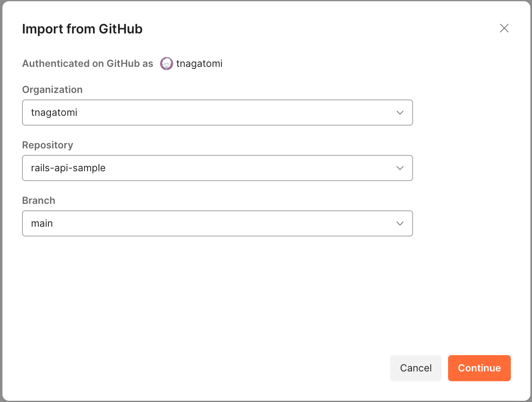Cancel the GitHub import

(x=416, y=368)
